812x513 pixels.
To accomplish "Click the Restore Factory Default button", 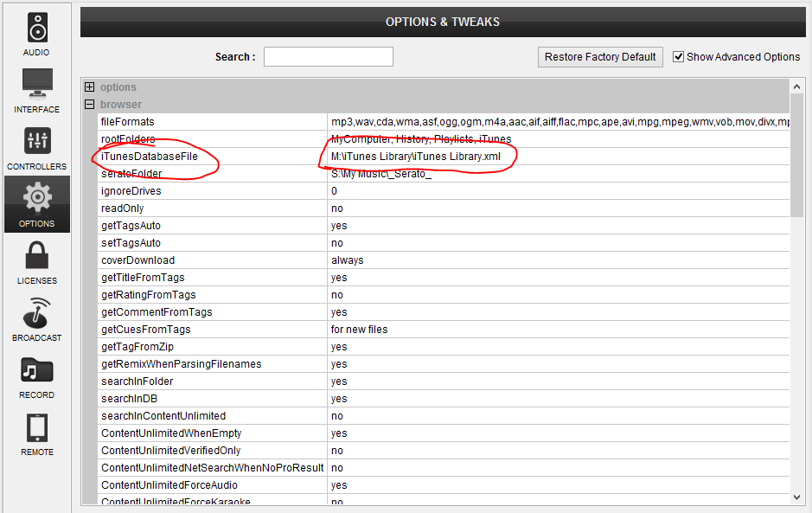I will tap(600, 57).
